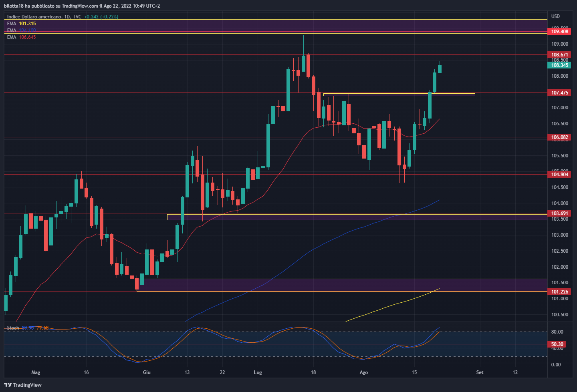Image resolution: width=577 pixels, height=392 pixels.
Task: Click the 107.475 red price label
Action: coord(559,93)
